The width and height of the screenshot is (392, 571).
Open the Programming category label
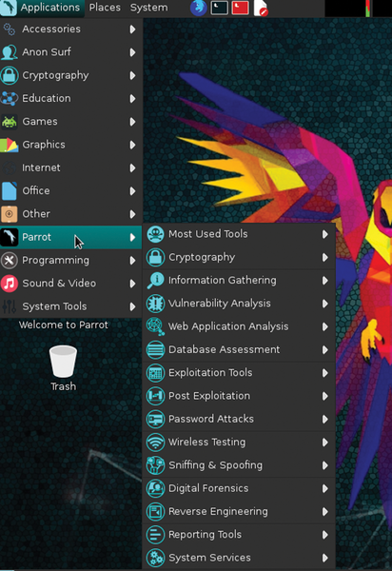coord(56,261)
